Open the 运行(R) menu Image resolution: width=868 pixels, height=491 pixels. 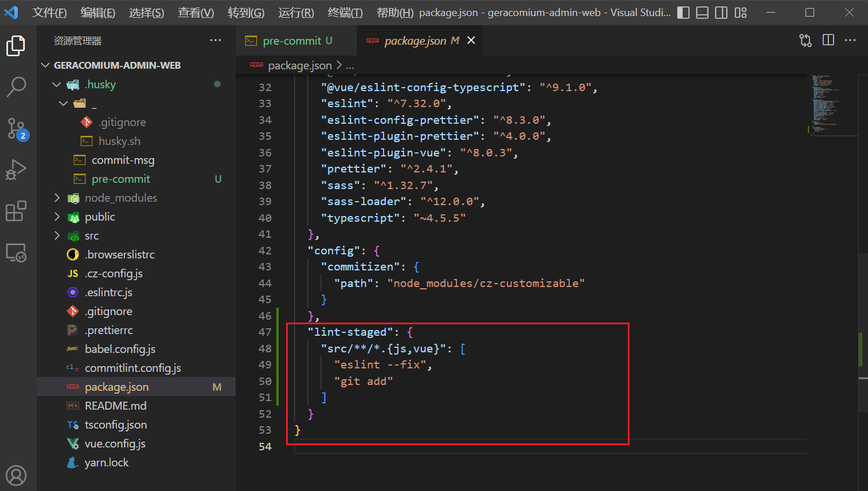tap(296, 13)
